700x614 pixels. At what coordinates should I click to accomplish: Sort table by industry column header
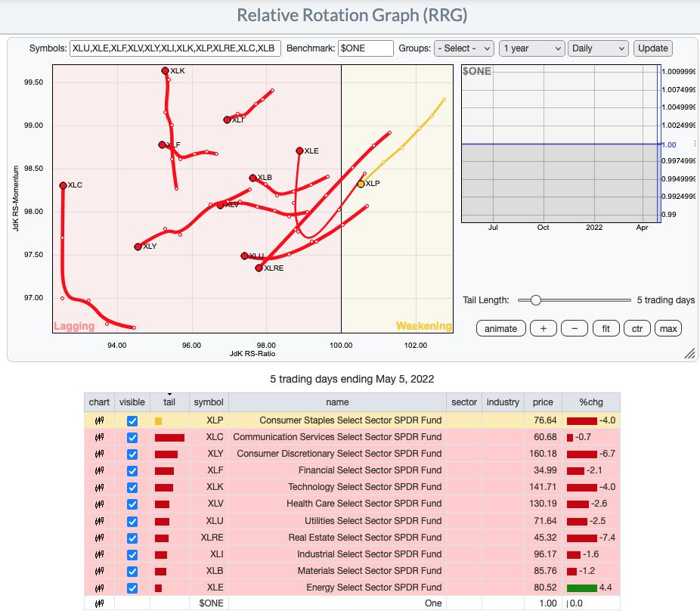(x=503, y=402)
